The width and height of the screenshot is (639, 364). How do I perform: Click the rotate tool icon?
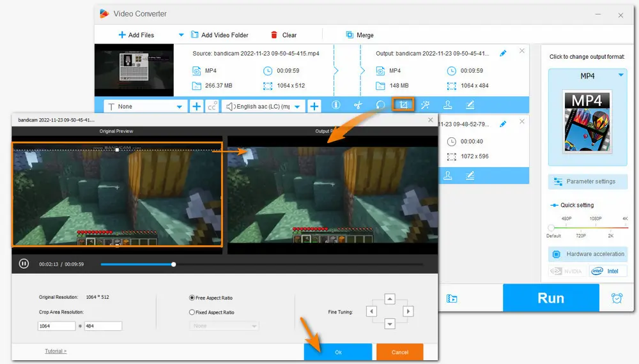pos(380,105)
